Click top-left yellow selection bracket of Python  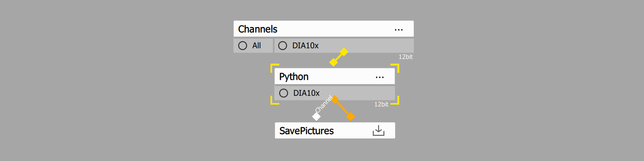point(274,67)
